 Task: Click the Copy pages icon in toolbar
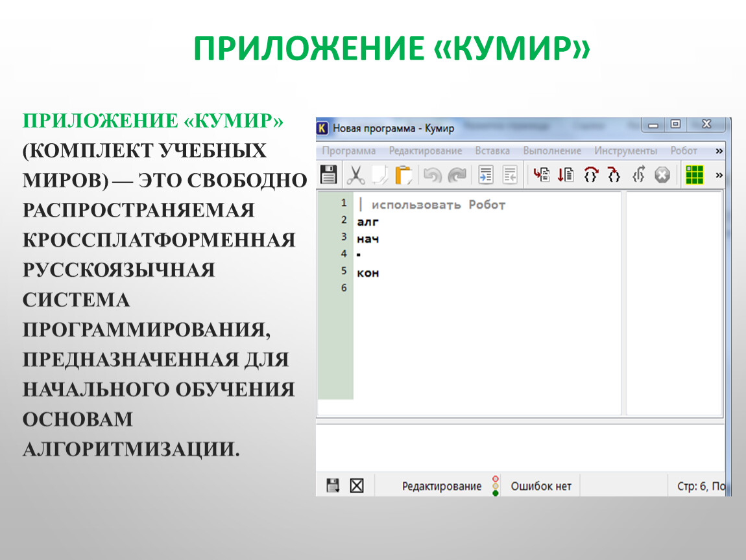tap(379, 175)
